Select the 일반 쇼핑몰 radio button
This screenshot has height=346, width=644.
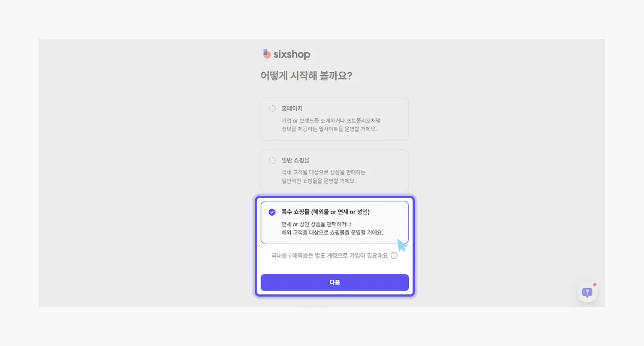click(x=272, y=160)
